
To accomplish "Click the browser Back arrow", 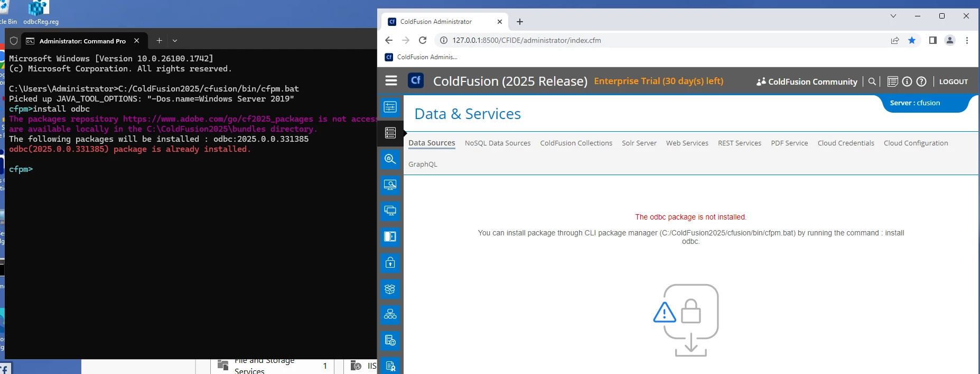I will [x=389, y=40].
